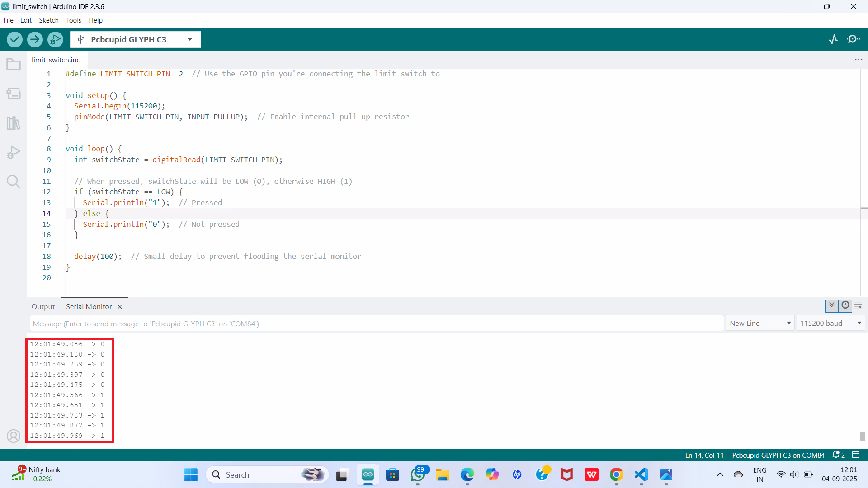
Task: Click the notifications indicator in the status bar
Action: 839,455
